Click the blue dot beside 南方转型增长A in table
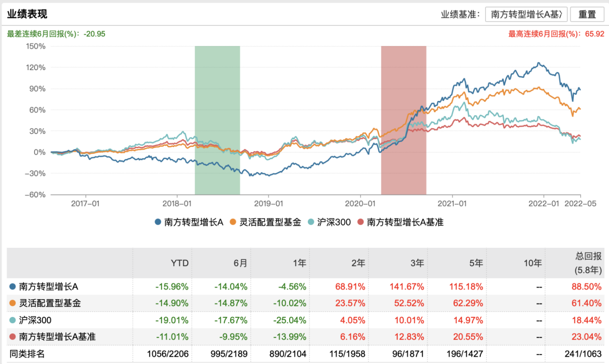This screenshot has width=609, height=364. pyautogui.click(x=12, y=287)
